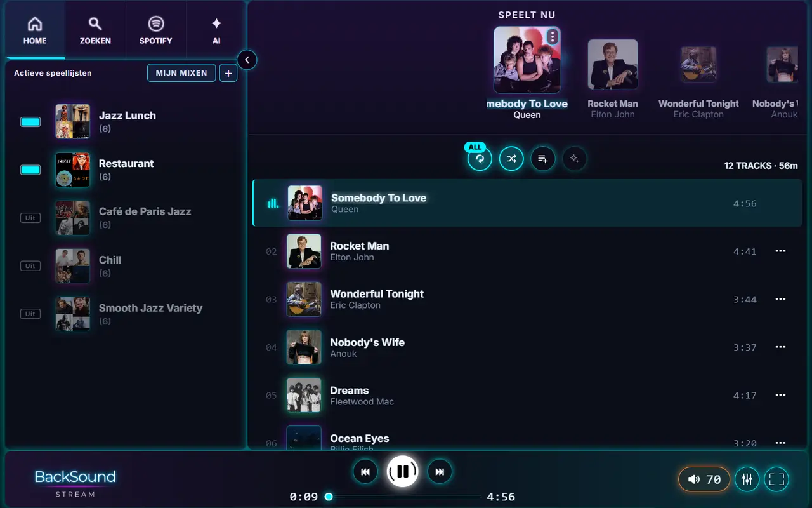Open the Zoeken search tab
Image resolution: width=812 pixels, height=508 pixels.
coord(95,30)
